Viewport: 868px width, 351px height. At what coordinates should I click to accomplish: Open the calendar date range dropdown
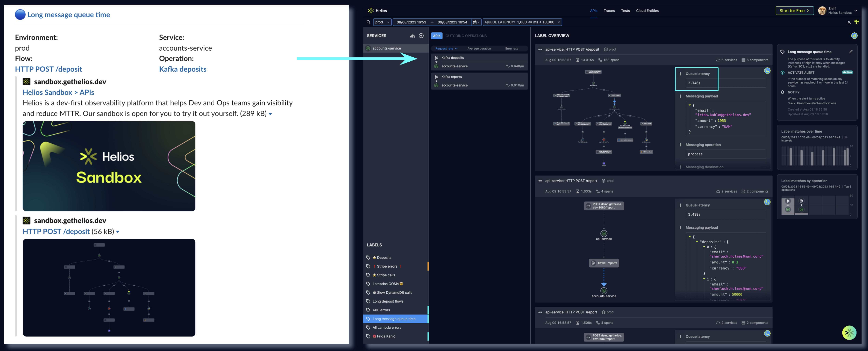476,22
